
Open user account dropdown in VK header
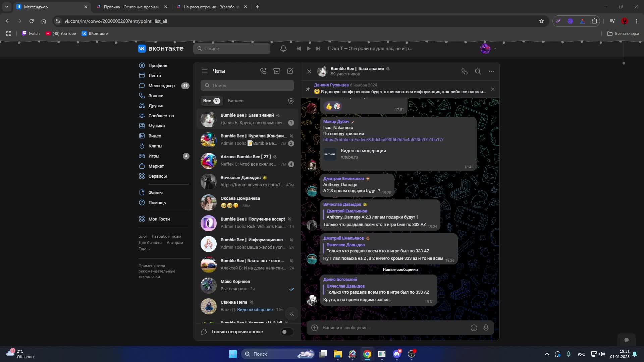(x=488, y=49)
